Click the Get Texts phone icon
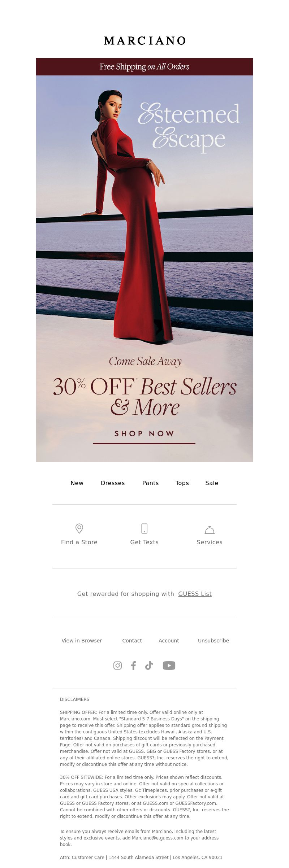Image resolution: width=289 pixels, height=868 pixels. [x=144, y=528]
